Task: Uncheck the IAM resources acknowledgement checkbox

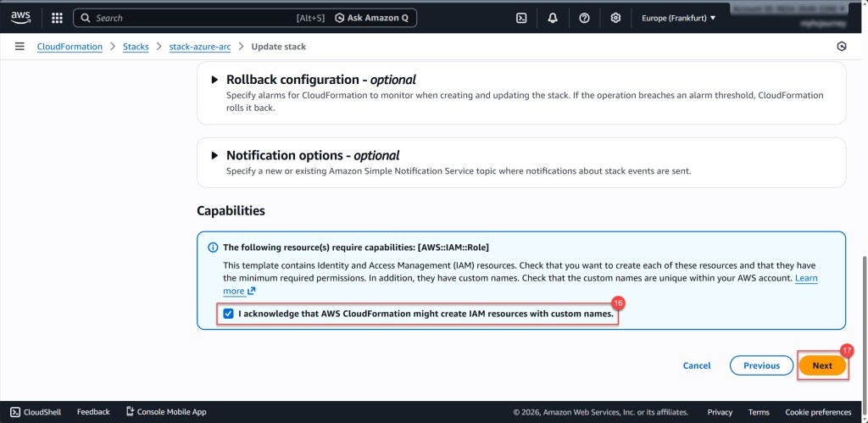Action: tap(228, 314)
